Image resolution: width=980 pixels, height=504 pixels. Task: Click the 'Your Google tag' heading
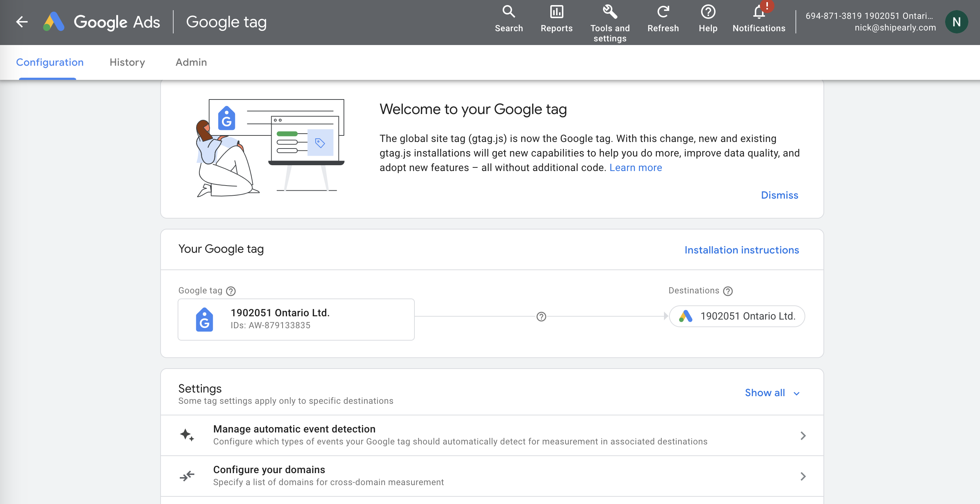click(x=220, y=249)
